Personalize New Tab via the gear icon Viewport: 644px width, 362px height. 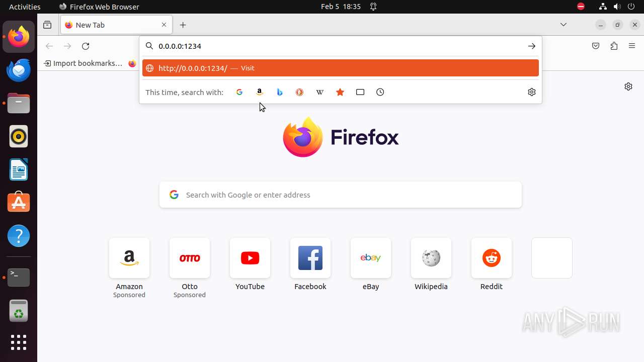628,86
